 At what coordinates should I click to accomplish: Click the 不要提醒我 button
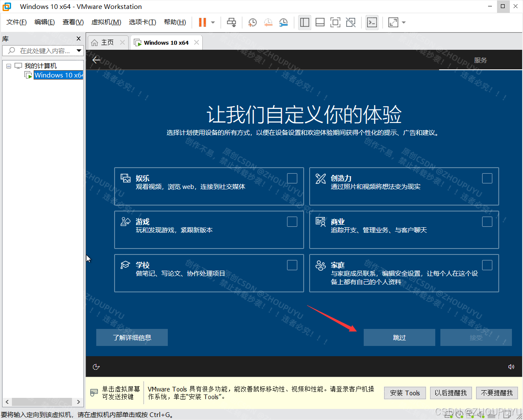pyautogui.click(x=497, y=393)
